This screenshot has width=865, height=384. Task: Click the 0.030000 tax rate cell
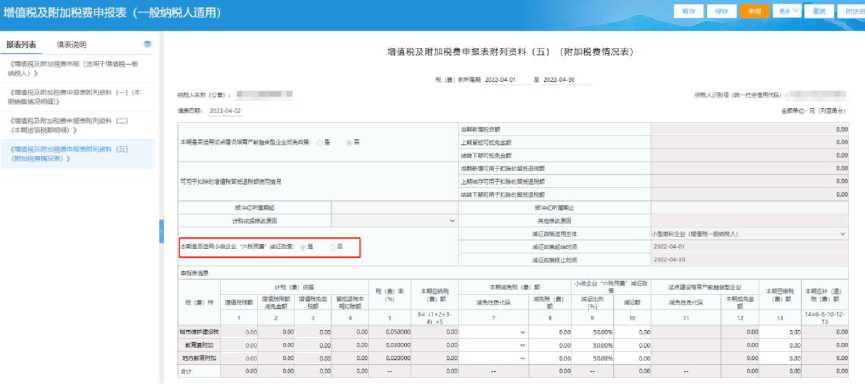pyautogui.click(x=390, y=345)
